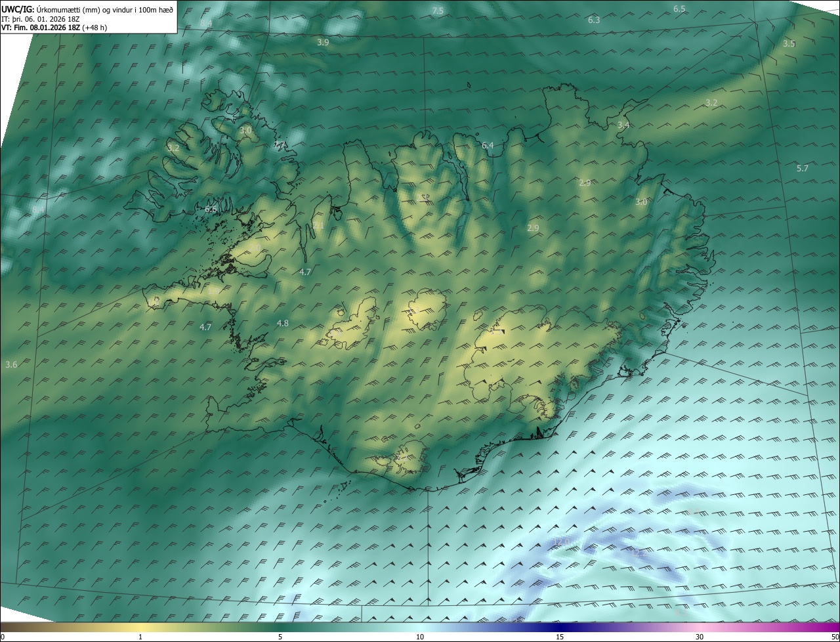
Task: Click the 7.5 precipitable water value
Action: pyautogui.click(x=438, y=11)
